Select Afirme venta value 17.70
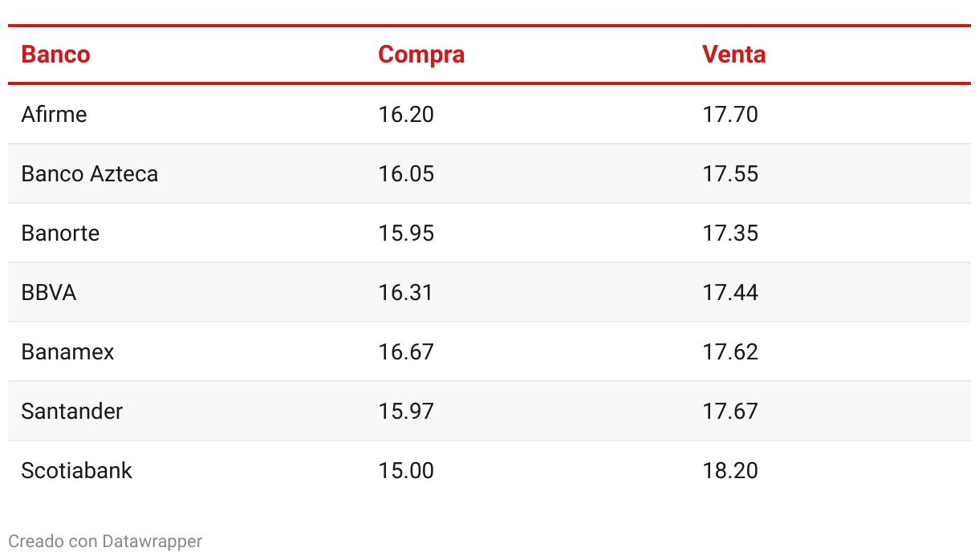979x560 pixels. (x=730, y=114)
